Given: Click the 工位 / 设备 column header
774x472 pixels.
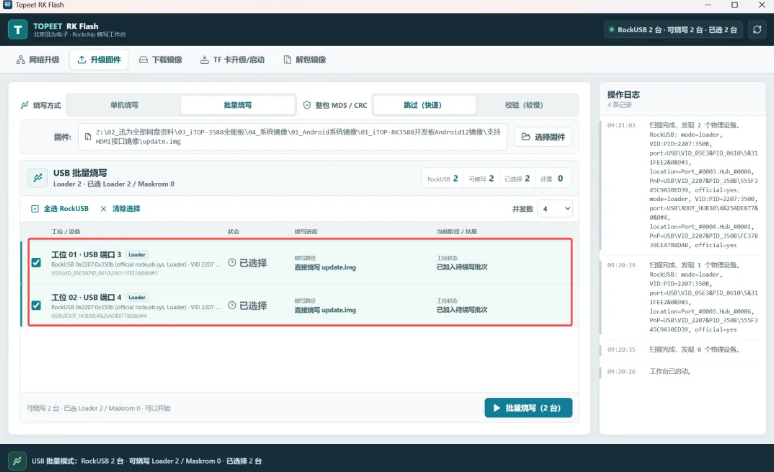Looking at the screenshot, I should pos(66,232).
